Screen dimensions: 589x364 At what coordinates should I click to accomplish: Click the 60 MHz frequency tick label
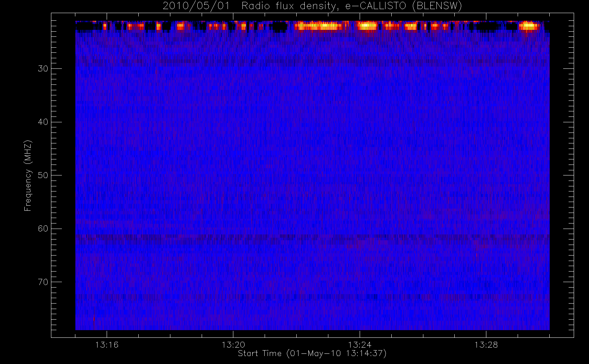[x=43, y=229]
